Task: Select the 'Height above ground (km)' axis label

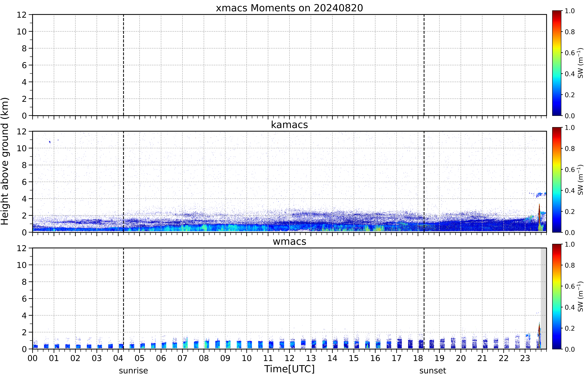Action: pyautogui.click(x=5, y=161)
